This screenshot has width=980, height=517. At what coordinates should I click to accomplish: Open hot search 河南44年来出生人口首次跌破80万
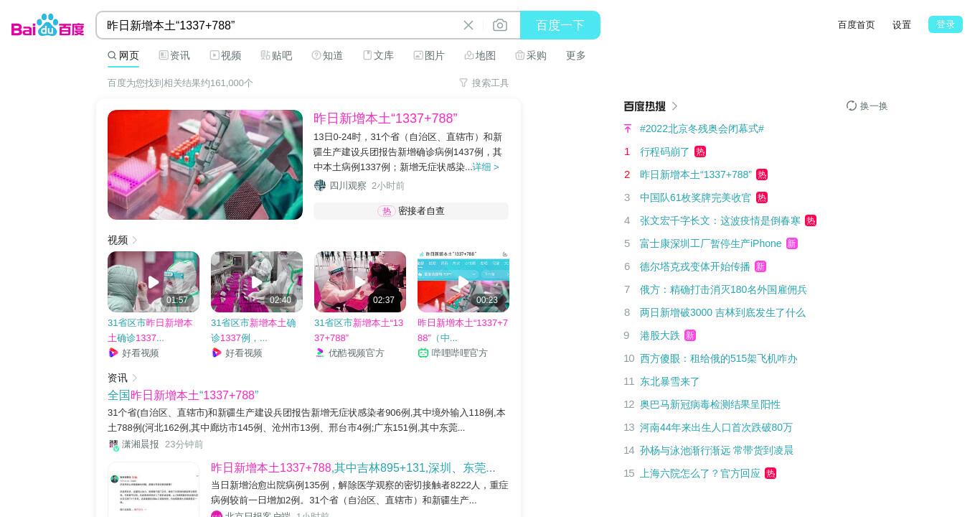716,427
